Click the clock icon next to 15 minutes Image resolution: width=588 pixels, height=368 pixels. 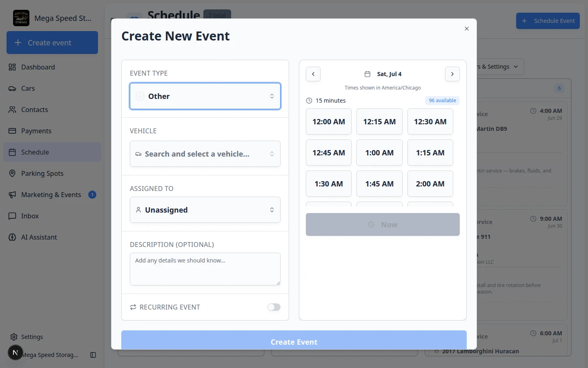[309, 101]
